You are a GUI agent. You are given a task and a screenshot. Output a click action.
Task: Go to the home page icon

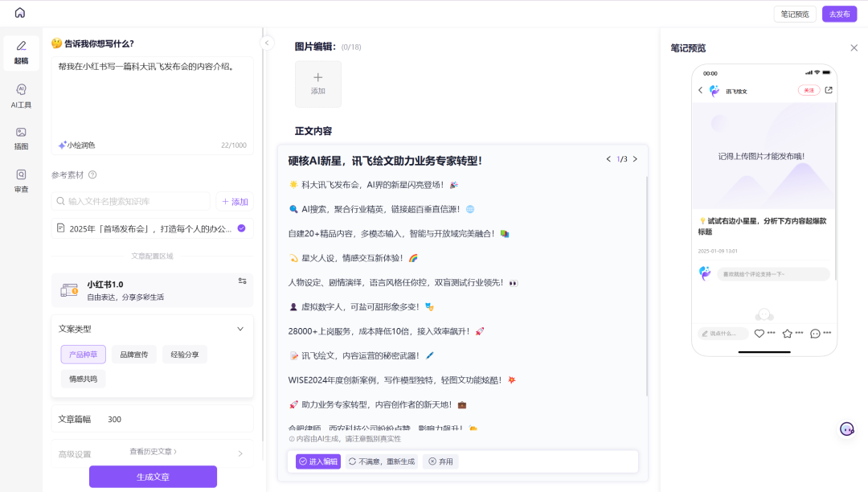click(20, 13)
